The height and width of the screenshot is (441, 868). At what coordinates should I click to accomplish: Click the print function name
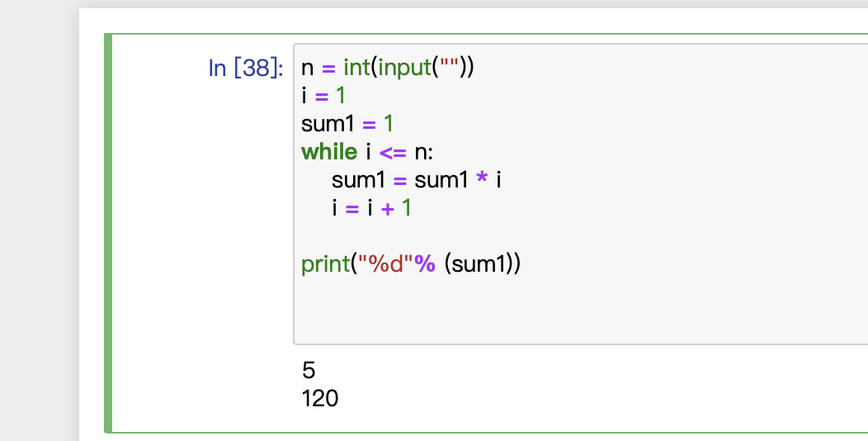point(325,263)
